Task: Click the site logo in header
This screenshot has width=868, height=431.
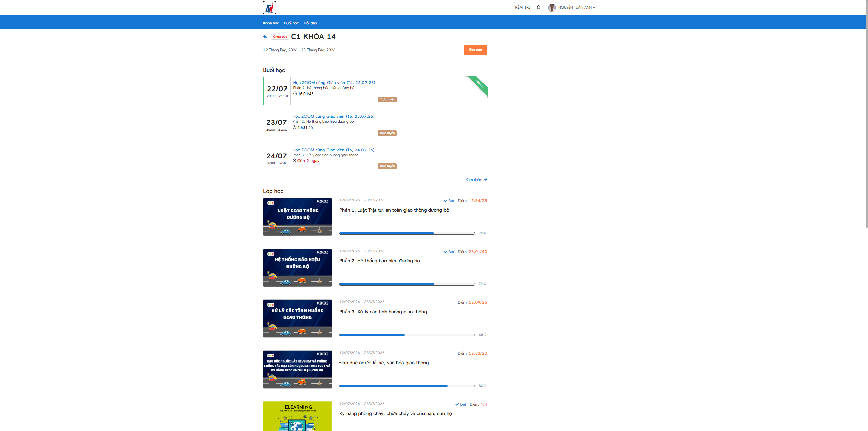Action: (x=270, y=7)
